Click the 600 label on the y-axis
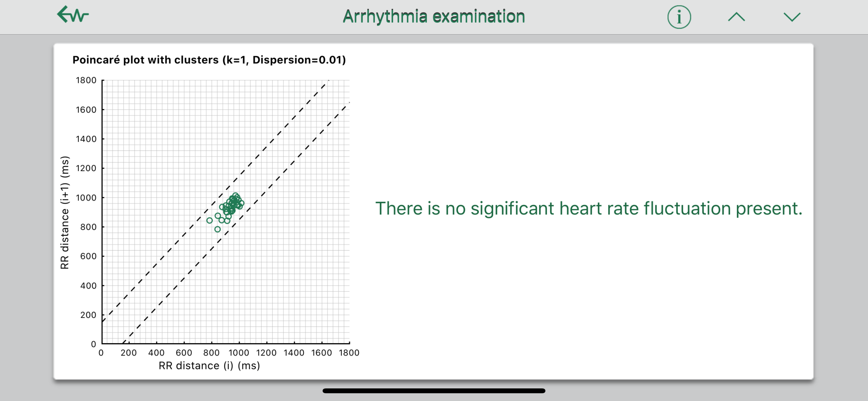868x401 pixels. pos(88,256)
